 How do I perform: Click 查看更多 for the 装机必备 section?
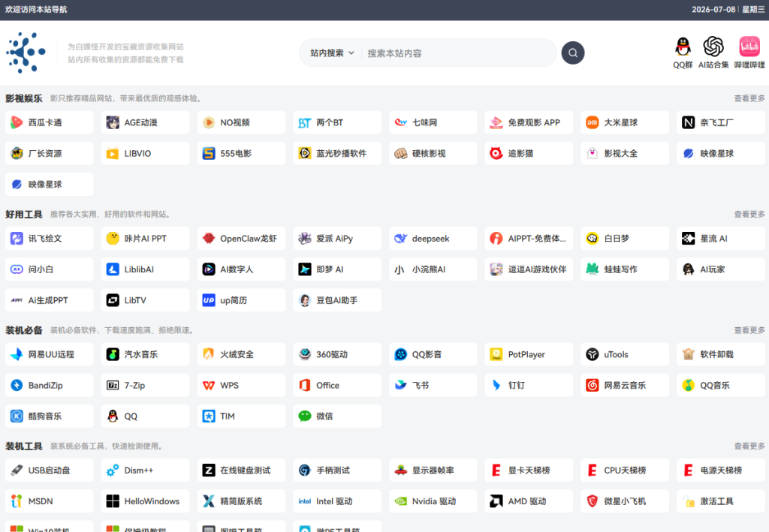(749, 330)
